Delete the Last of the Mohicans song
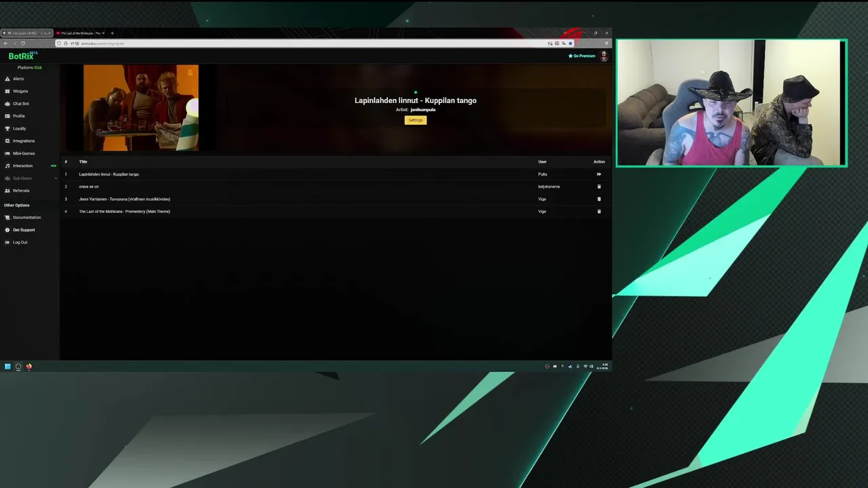This screenshot has width=868, height=488. tap(599, 211)
